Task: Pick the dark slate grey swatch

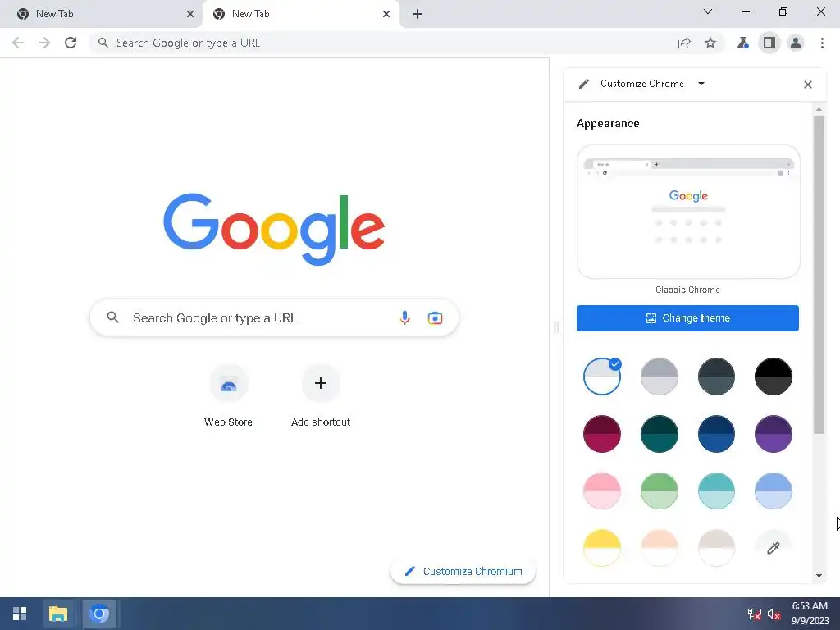Action: pos(716,376)
